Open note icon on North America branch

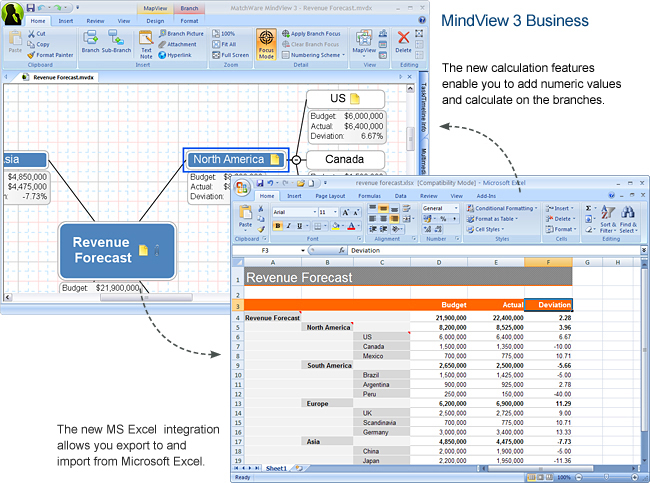click(274, 160)
